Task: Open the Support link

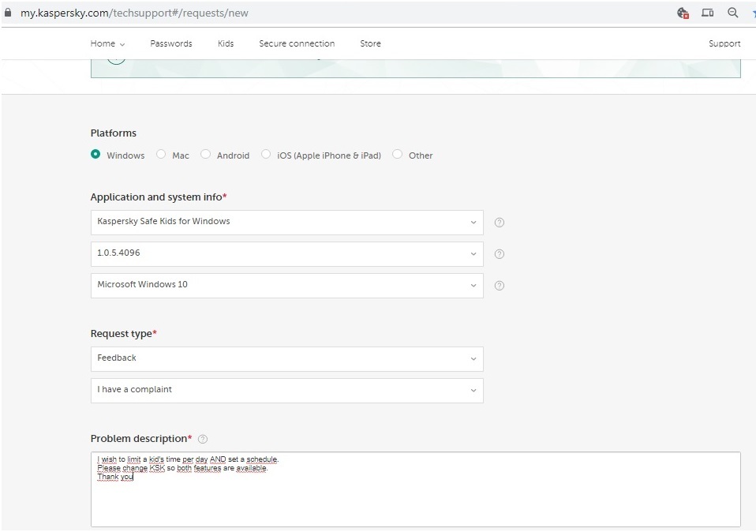Action: coord(724,44)
